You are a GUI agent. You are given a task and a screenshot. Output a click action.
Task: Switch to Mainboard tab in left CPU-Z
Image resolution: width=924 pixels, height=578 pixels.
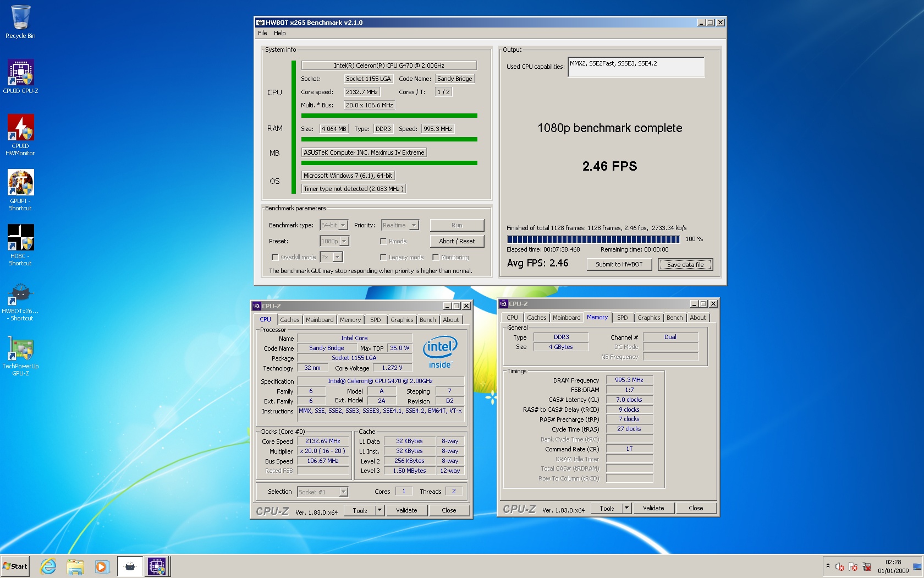[x=320, y=320]
